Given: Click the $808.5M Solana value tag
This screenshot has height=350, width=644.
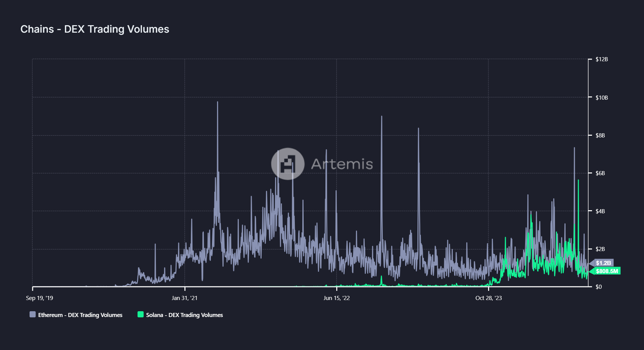Looking at the screenshot, I should [x=605, y=271].
